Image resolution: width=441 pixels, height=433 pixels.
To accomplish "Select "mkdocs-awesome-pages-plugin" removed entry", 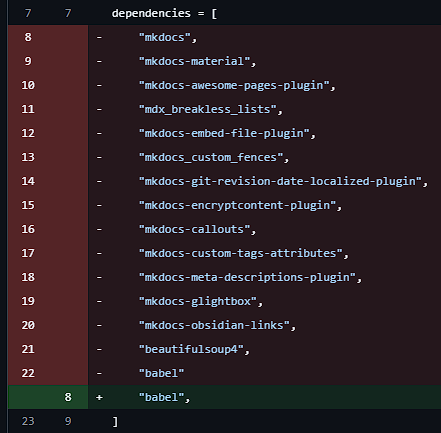I will [x=237, y=85].
